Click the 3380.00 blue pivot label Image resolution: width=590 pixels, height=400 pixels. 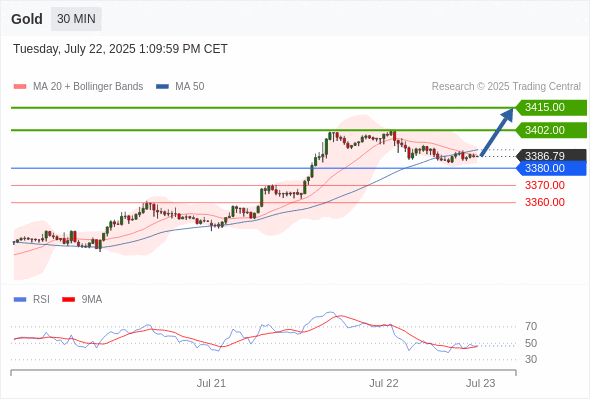coord(551,168)
